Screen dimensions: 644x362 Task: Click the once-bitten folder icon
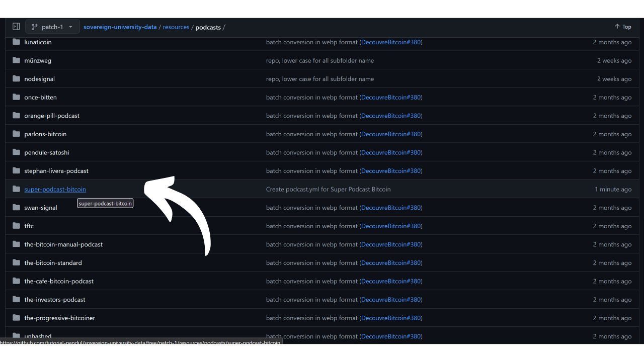coord(16,97)
